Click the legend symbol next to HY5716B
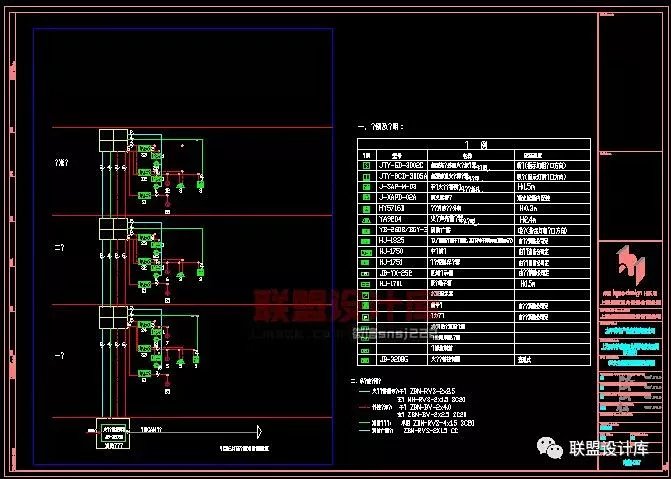This screenshot has width=671, height=479. [366, 208]
